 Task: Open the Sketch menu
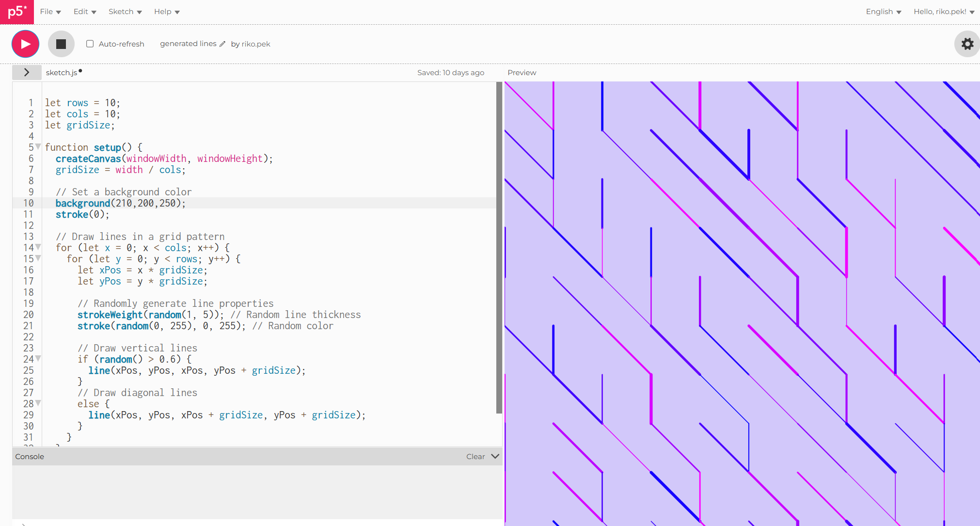[125, 12]
